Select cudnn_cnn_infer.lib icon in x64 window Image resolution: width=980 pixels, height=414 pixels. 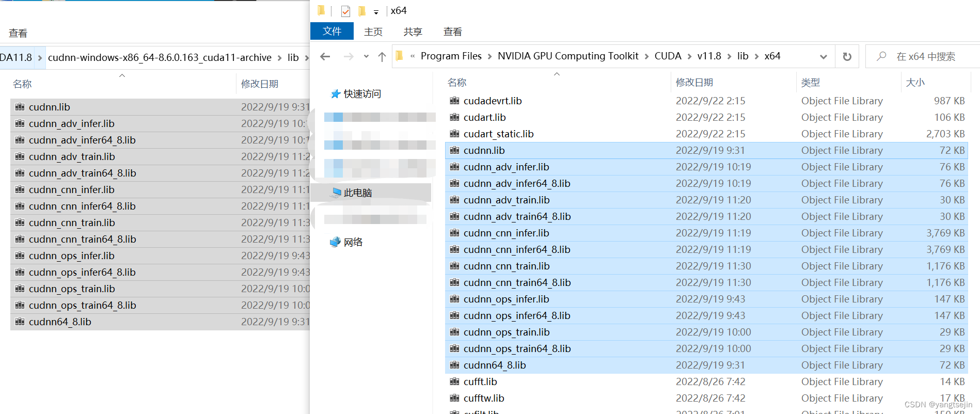[454, 233]
